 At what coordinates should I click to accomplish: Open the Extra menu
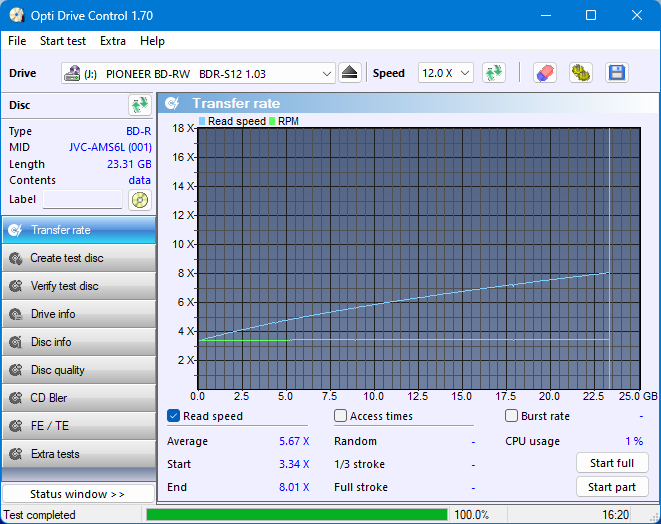(x=113, y=41)
